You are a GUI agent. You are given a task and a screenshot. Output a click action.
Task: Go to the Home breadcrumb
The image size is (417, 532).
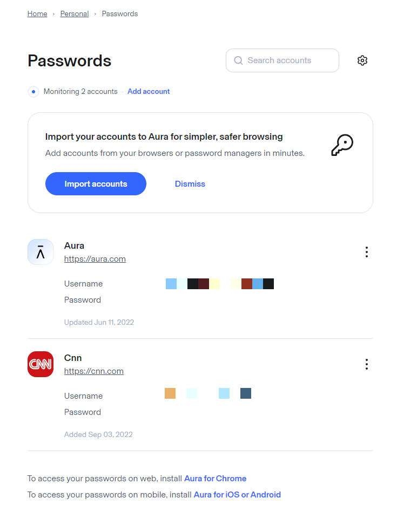tap(37, 13)
